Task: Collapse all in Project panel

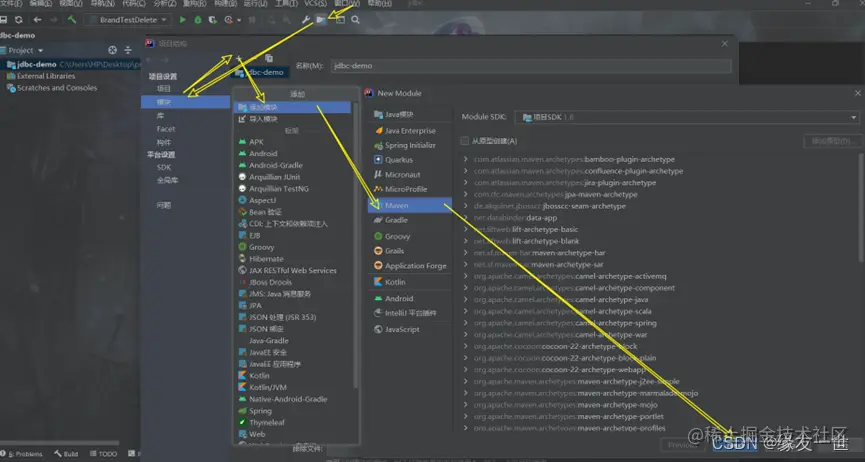Action: pos(128,50)
